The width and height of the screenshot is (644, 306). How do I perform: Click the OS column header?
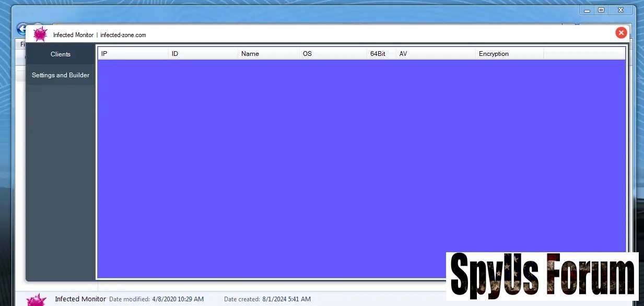333,54
